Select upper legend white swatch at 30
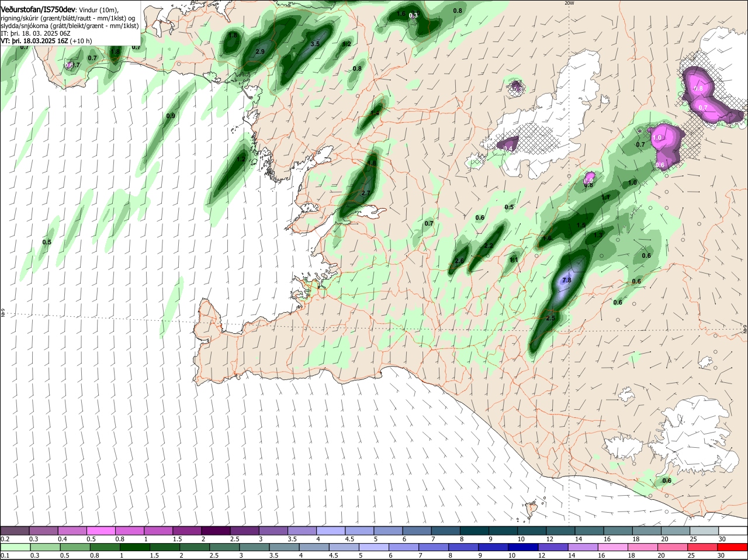The image size is (748, 560). pyautogui.click(x=732, y=531)
